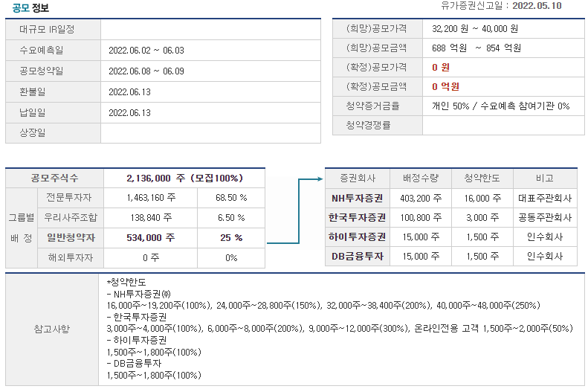The width and height of the screenshot is (588, 389).
Task: Click the 하이투자증권 brokerage name in table
Action: click(x=358, y=237)
